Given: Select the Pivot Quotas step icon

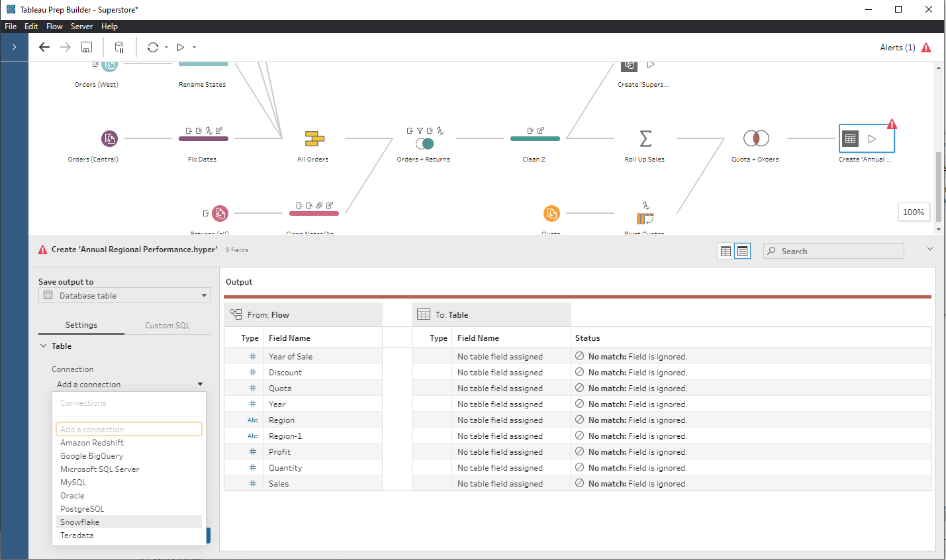Looking at the screenshot, I should coord(645,218).
